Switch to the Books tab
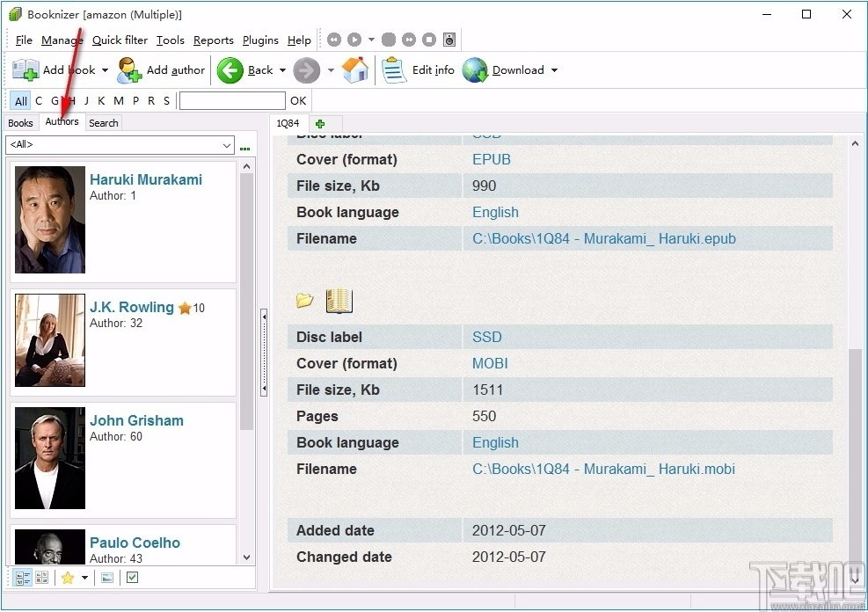 (20, 123)
